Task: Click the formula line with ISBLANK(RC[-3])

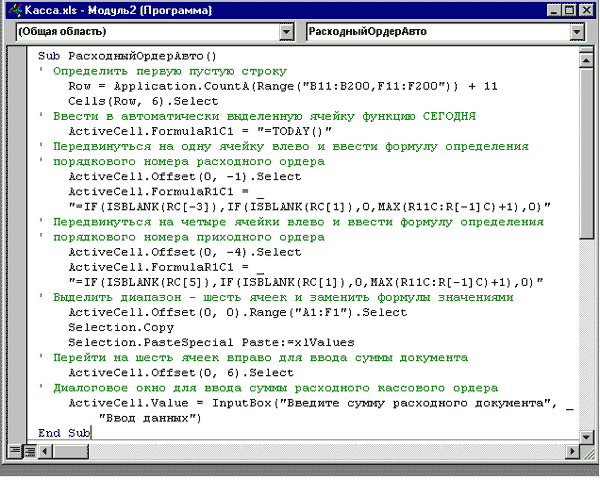Action: 310,207
